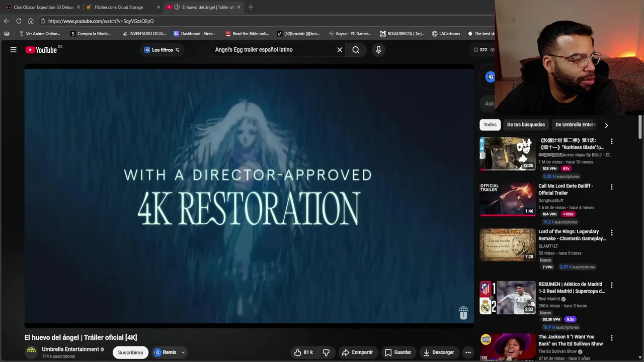644x362 pixels.
Task: Go back with browser back arrow
Action: (6, 21)
